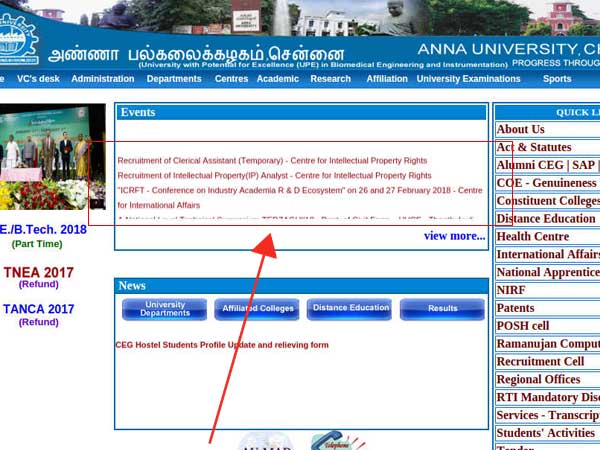Click the University Departments news button
The width and height of the screenshot is (600, 450).
[x=165, y=309]
